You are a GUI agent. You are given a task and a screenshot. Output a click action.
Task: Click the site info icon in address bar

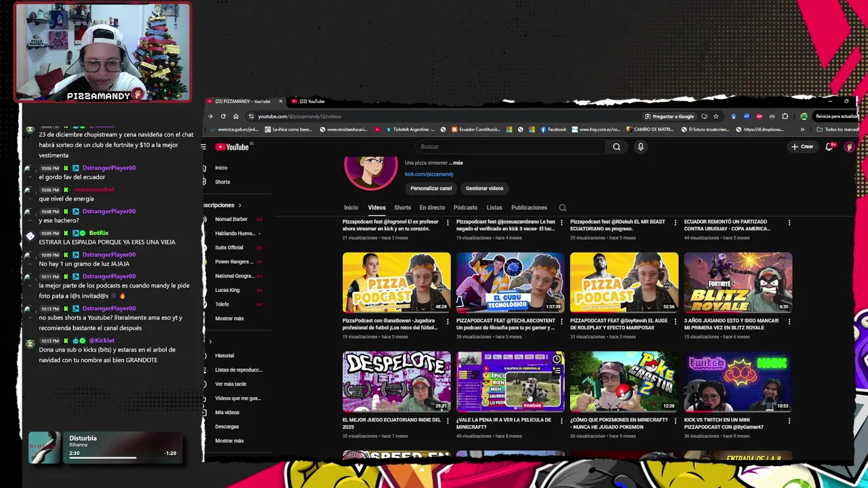point(251,117)
